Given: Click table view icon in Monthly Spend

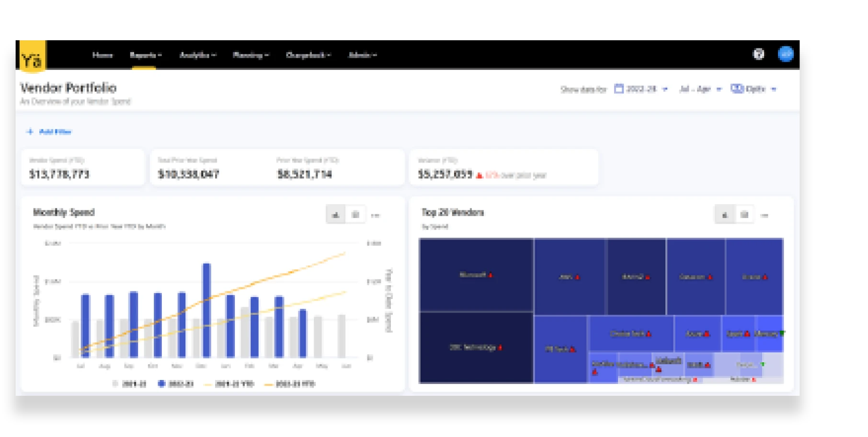Looking at the screenshot, I should pyautogui.click(x=355, y=215).
